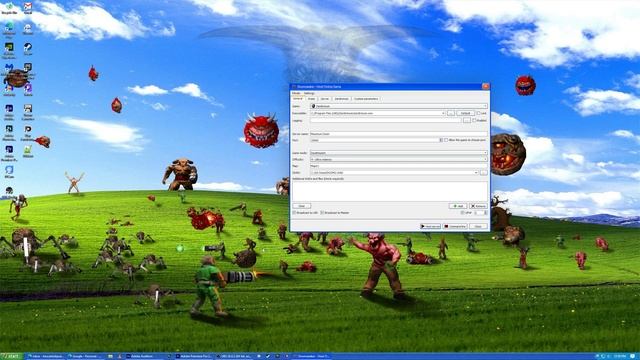Click the Windows Start button

(11, 356)
